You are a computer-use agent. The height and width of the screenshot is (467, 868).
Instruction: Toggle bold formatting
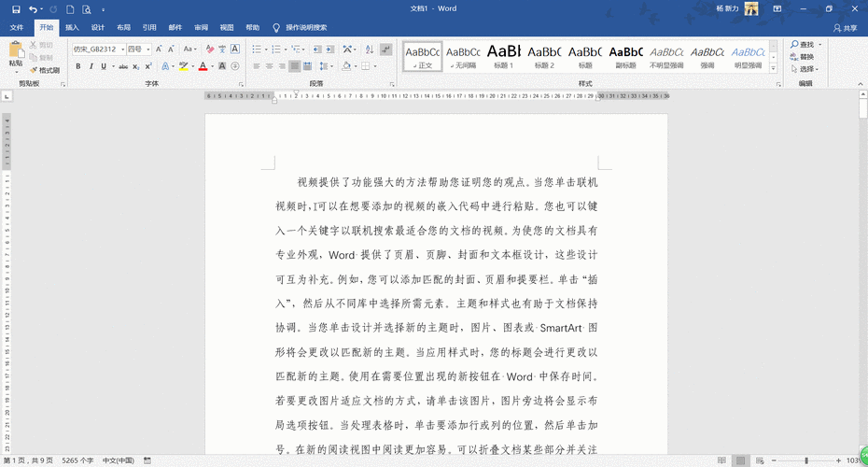point(78,66)
